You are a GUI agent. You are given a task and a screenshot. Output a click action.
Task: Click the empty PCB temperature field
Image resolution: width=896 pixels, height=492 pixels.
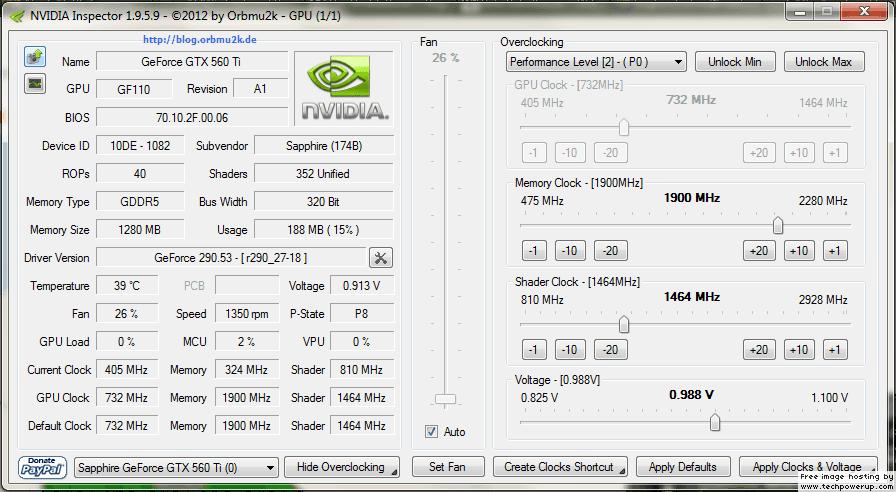247,286
